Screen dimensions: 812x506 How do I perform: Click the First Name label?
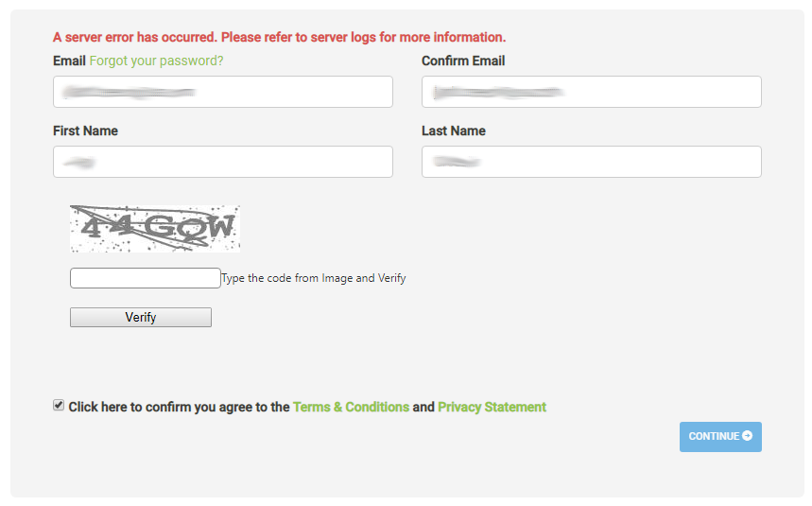click(x=85, y=131)
